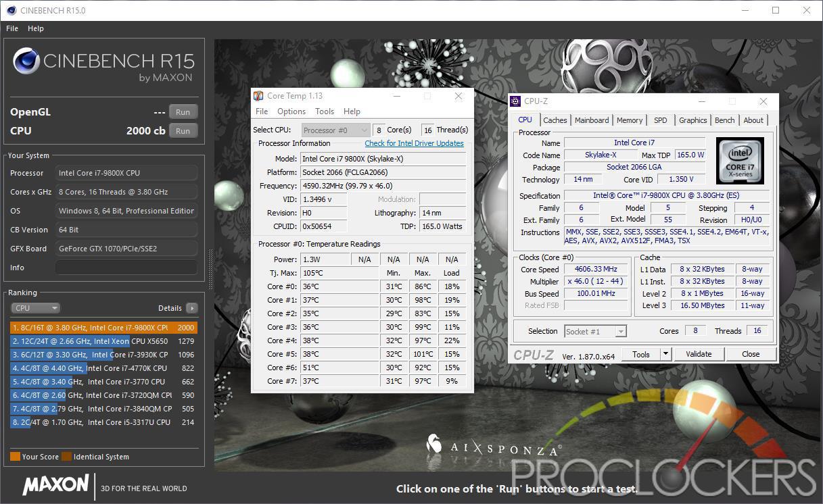The height and width of the screenshot is (504, 823).
Task: Click the Core Speed value 4606.33 MHz
Action: (597, 270)
